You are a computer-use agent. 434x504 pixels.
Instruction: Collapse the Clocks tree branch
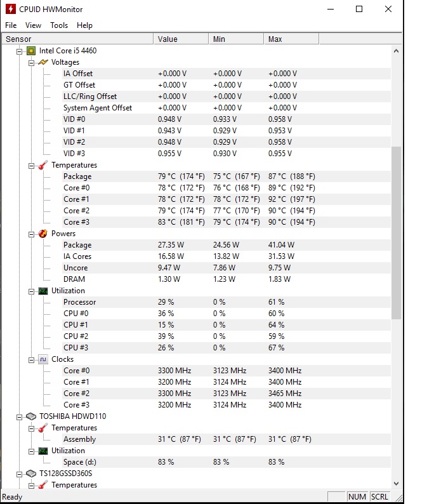pyautogui.click(x=32, y=360)
